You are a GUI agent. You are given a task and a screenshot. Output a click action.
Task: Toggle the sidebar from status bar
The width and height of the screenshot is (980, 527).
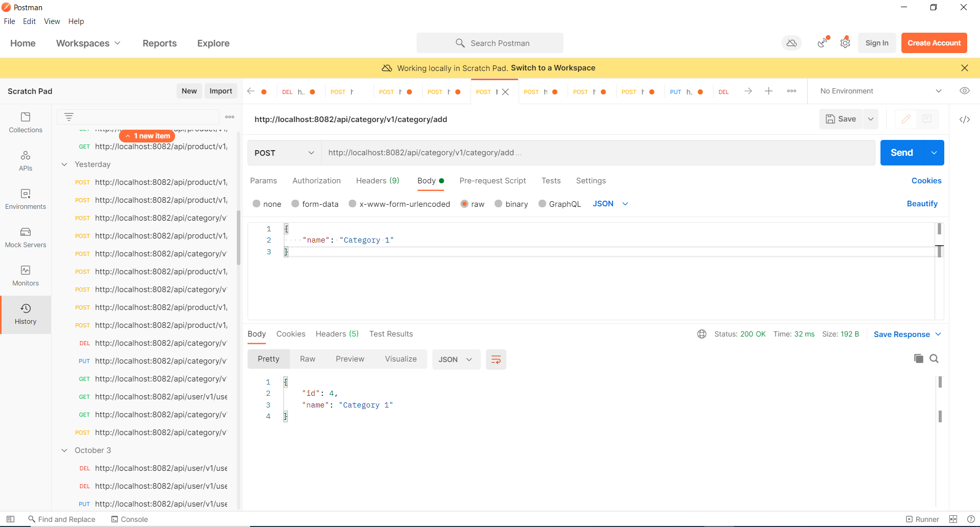[10, 519]
